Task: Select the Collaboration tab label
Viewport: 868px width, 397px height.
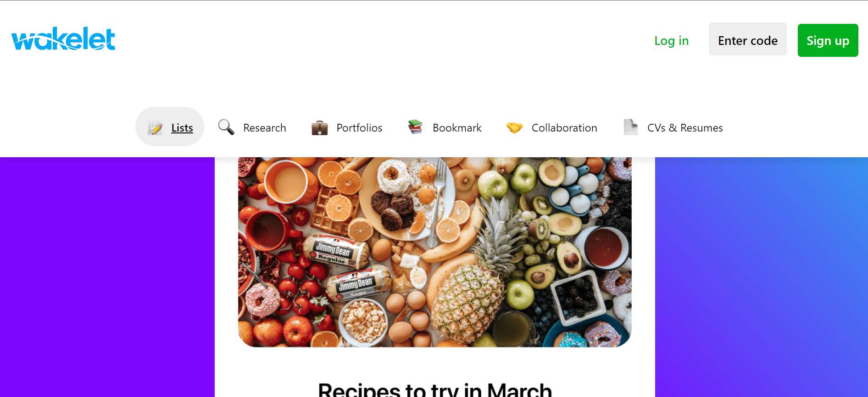Action: [x=564, y=128]
